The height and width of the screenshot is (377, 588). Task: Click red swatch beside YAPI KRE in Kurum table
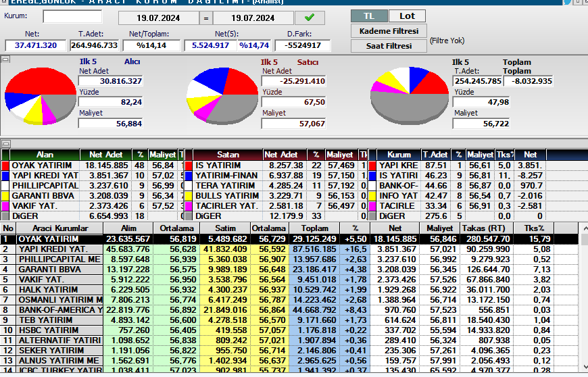click(x=372, y=166)
